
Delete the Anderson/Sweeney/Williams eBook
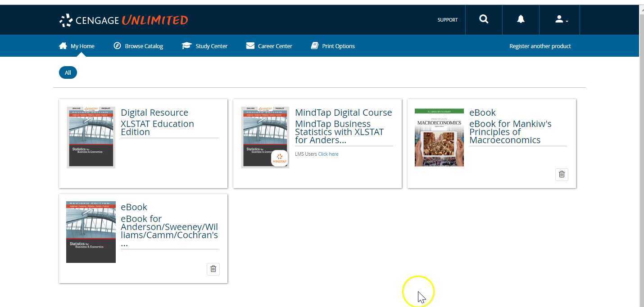[213, 269]
